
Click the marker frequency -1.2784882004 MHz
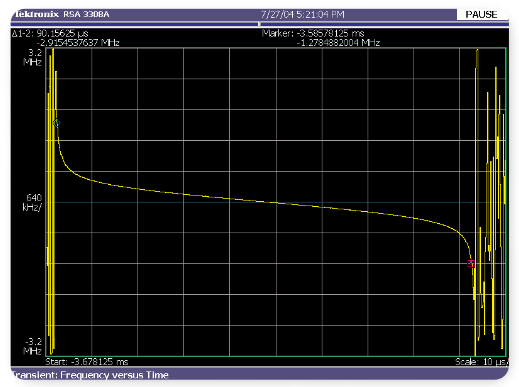pyautogui.click(x=338, y=43)
